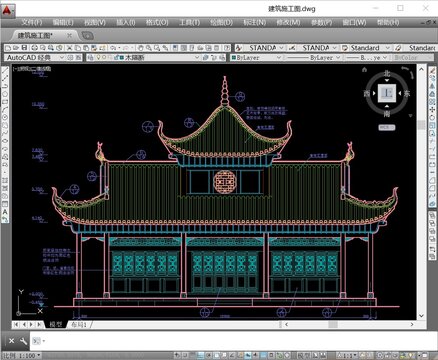Select the Erase tool in Modify toolbar
This screenshot has height=360, width=438.
pos(432,70)
